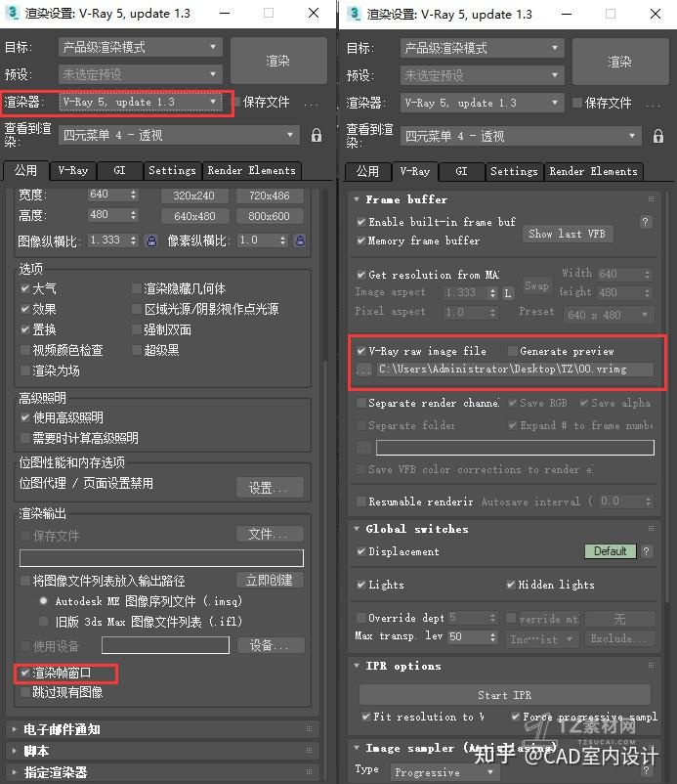Click 文件... output files button
The image size is (677, 784).
[x=270, y=534]
